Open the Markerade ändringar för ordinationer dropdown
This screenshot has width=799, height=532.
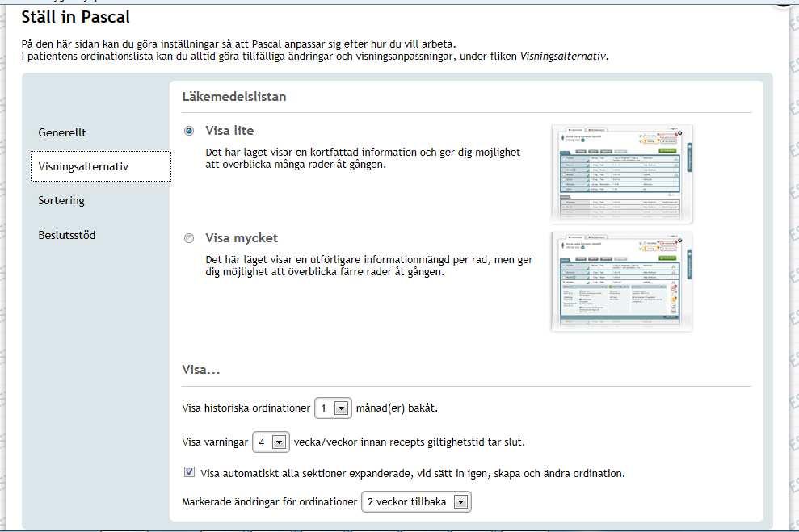[416, 502]
